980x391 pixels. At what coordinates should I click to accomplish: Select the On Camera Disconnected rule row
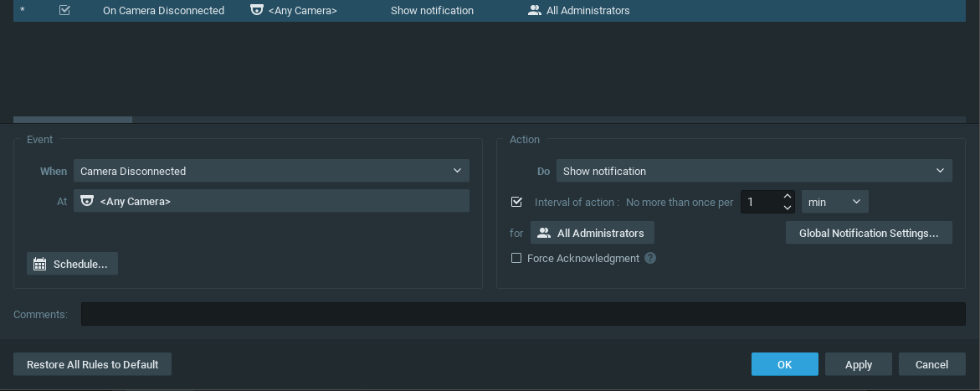click(490, 11)
